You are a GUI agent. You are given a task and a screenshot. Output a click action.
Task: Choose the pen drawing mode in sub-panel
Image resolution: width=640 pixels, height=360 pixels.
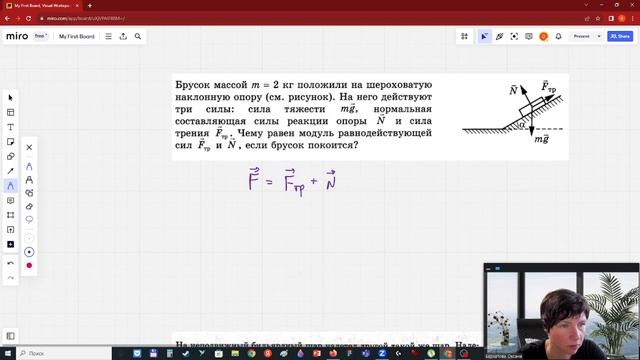[29, 167]
